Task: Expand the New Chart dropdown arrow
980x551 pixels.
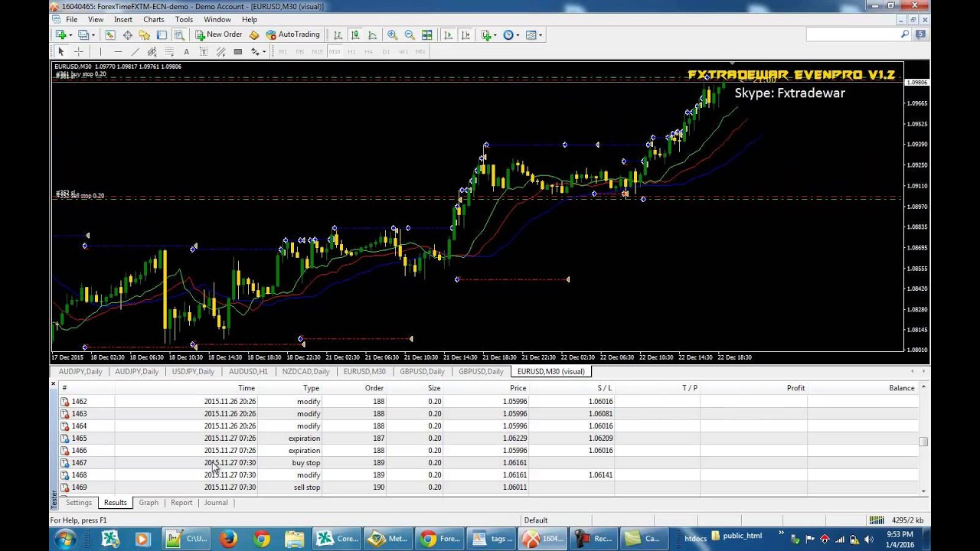Action: tap(70, 34)
